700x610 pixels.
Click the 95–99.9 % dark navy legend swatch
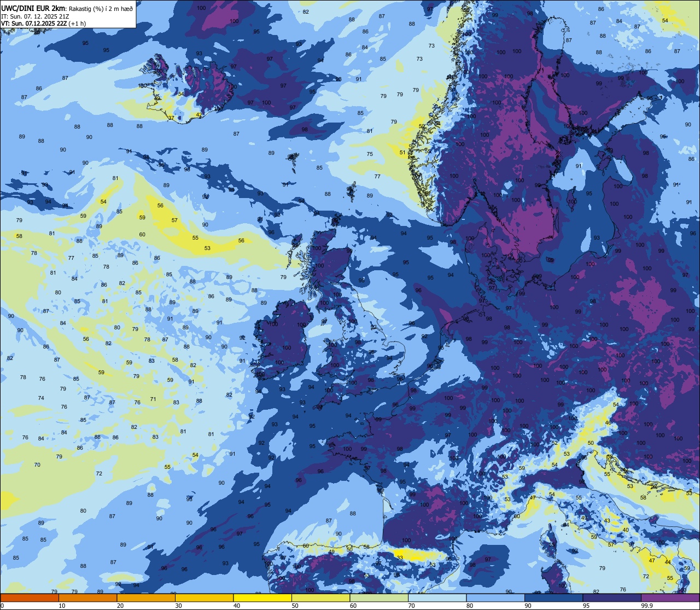pyautogui.click(x=611, y=598)
